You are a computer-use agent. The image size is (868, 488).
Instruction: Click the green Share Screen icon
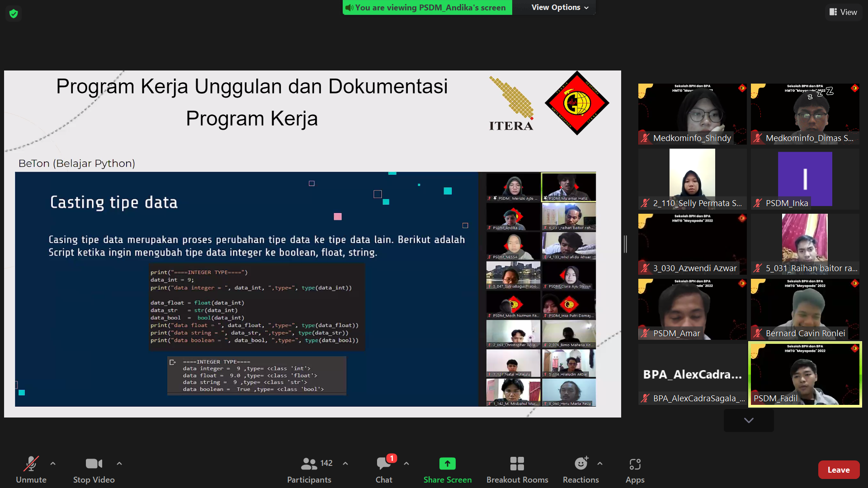447,464
